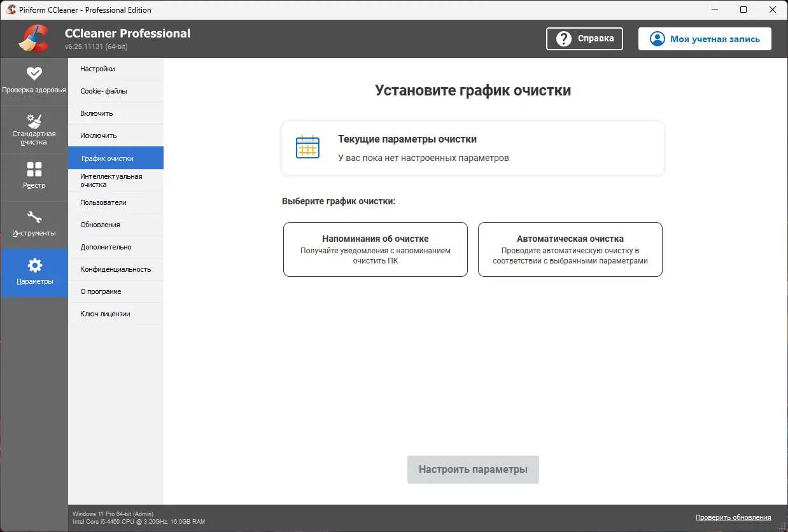Open the Конфиденциальность section
The height and width of the screenshot is (532, 788).
(x=115, y=269)
